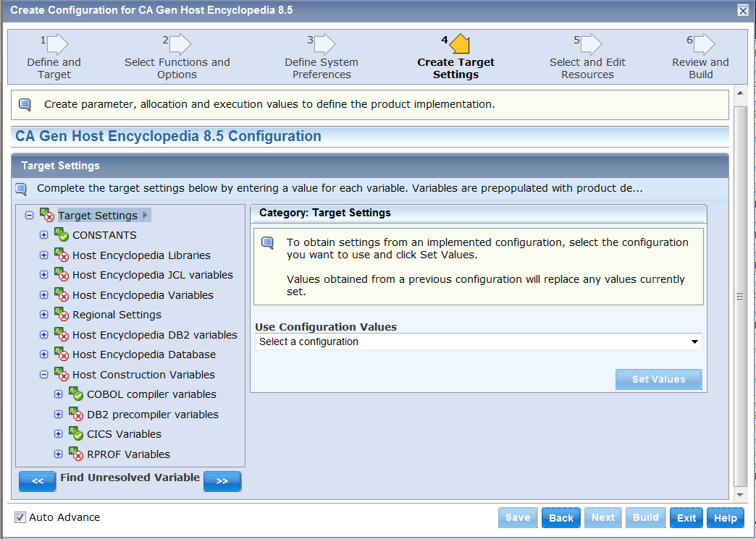This screenshot has width=756, height=539.
Task: Click the yellow step 4 arrow icon
Action: tap(460, 44)
